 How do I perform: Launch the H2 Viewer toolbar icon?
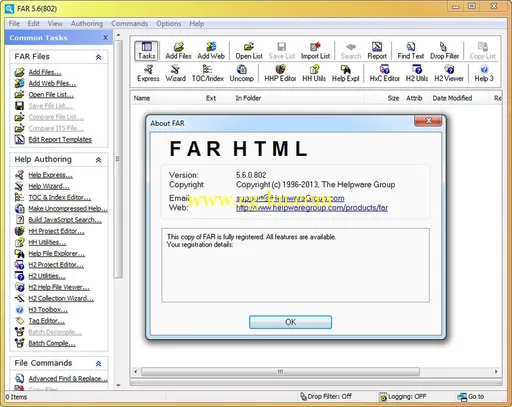click(x=449, y=73)
